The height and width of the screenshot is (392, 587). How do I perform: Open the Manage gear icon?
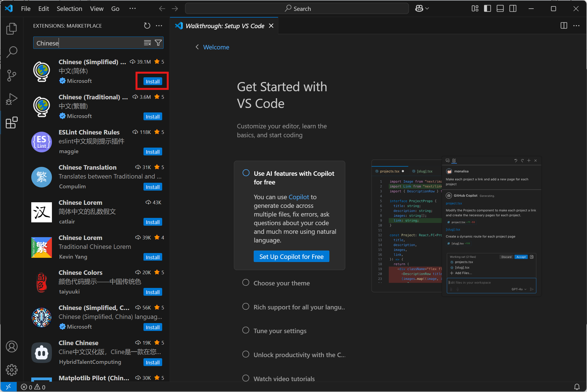11,370
